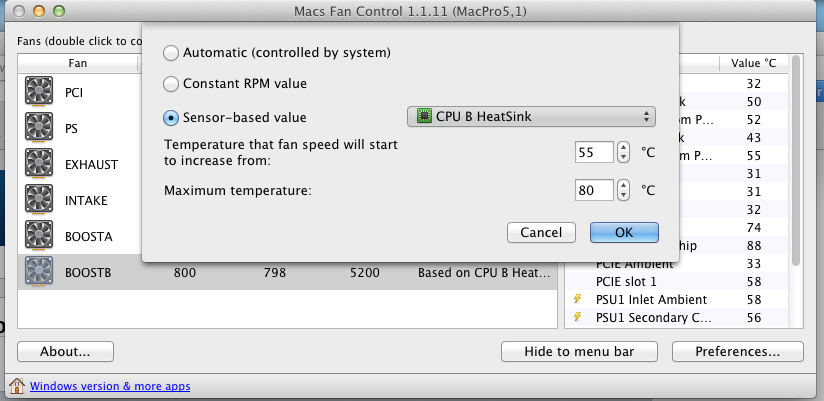Viewport: 824px width, 401px height.
Task: Click the chip icon in sensor dropdown
Action: [x=424, y=116]
